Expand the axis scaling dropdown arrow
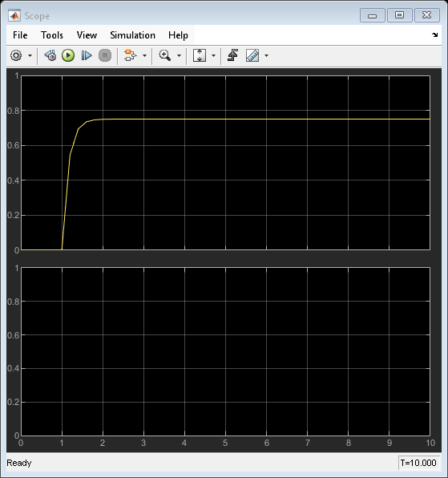Screen dimensions: 448x478 tap(213, 55)
